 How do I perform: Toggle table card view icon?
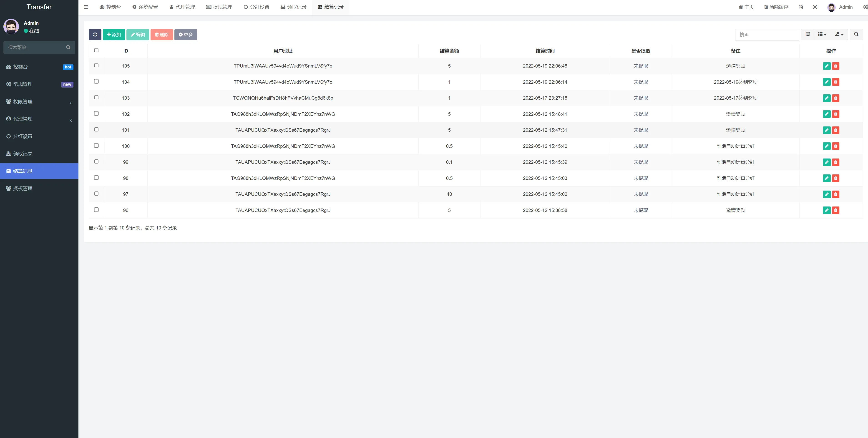coord(808,34)
